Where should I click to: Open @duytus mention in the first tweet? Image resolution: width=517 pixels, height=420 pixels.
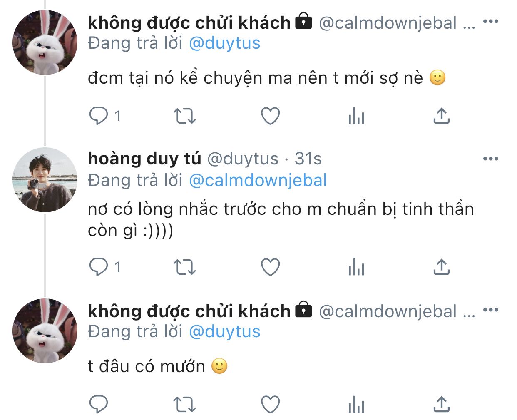click(224, 43)
